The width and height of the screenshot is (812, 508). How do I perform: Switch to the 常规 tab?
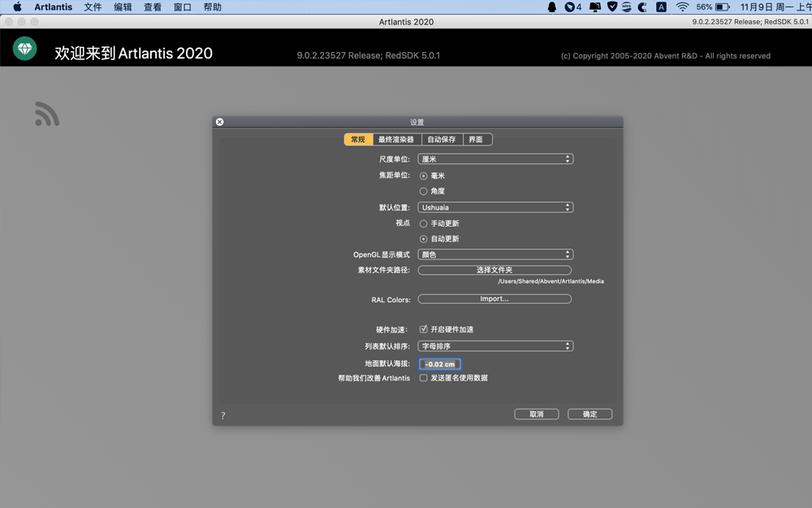coord(358,140)
